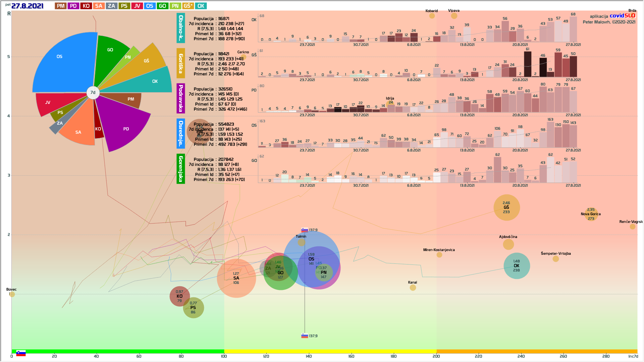The width and height of the screenshot is (644, 362).
Task: Expand the Gorenjska region label
Action: tap(181, 169)
